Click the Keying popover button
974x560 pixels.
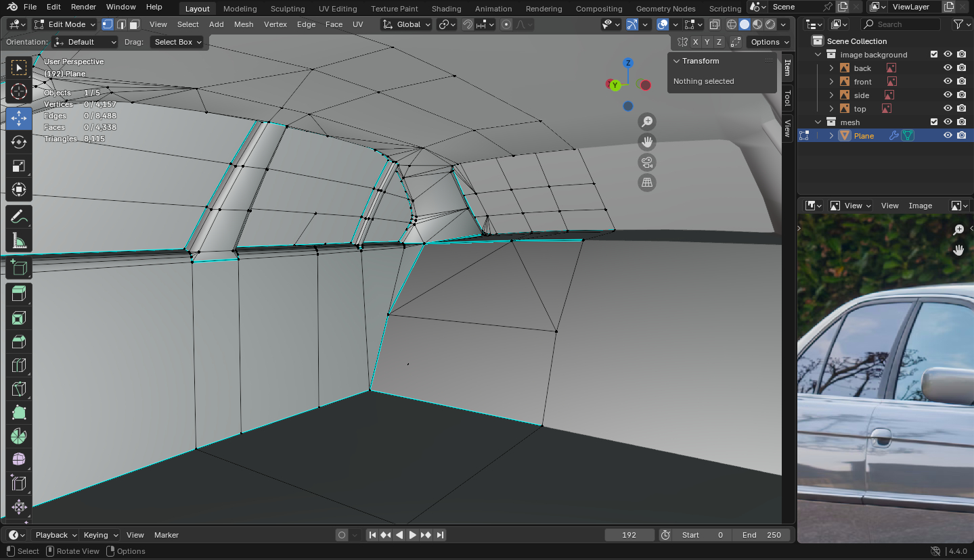click(99, 535)
